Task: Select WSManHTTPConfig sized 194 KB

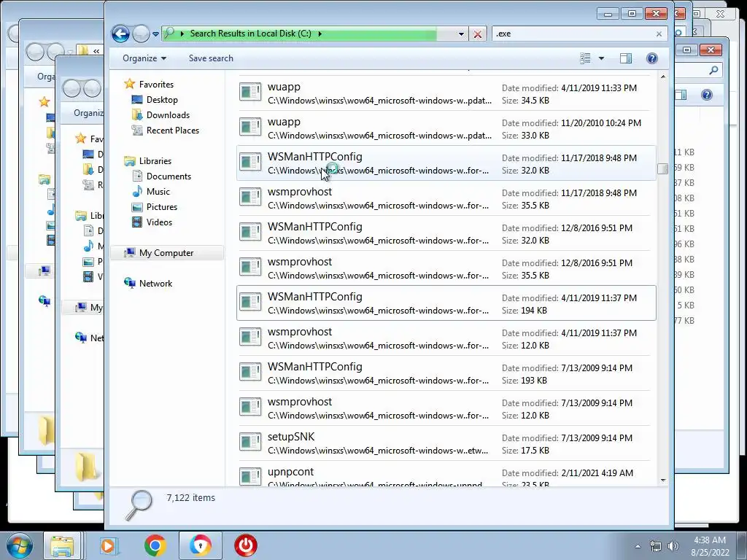Action: click(x=446, y=303)
